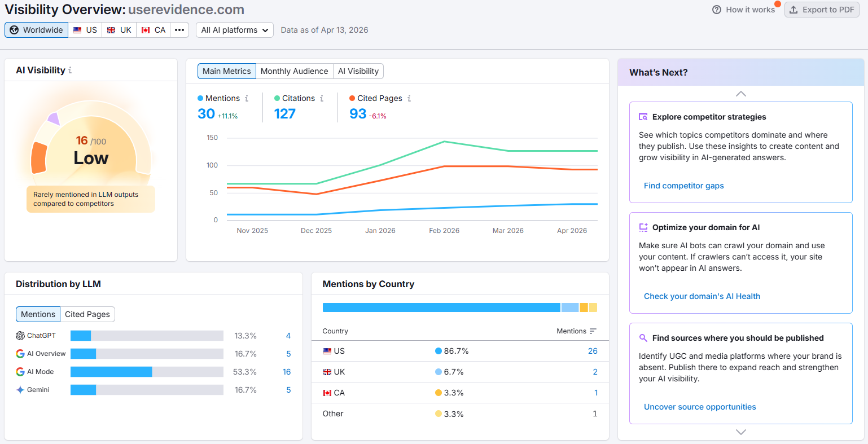Click US blue segment of country bar

[x=441, y=307]
